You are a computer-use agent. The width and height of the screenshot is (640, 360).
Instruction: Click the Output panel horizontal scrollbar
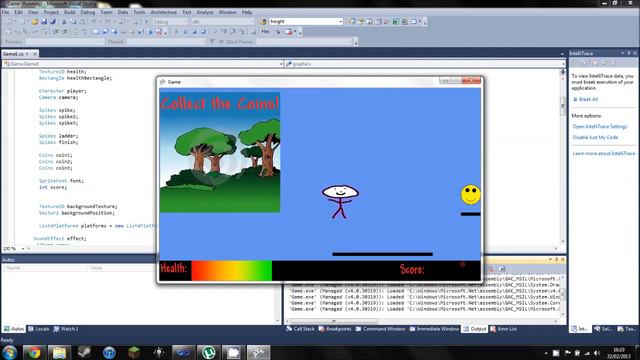(x=422, y=322)
